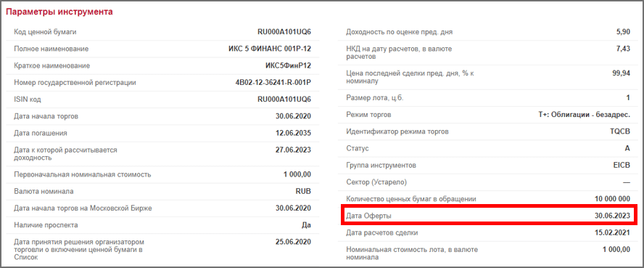Click the value 1 in the 'Размер лота' row
The height and width of the screenshot is (268, 644).
pyautogui.click(x=628, y=98)
